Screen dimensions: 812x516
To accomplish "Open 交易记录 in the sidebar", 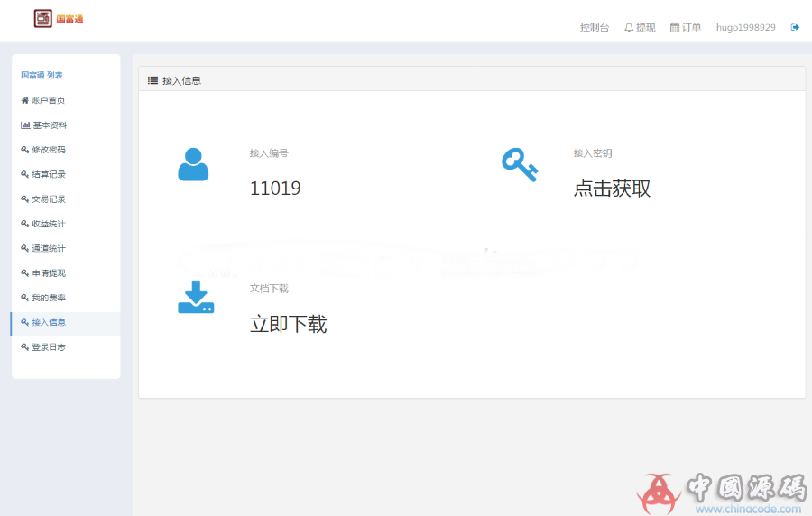I will click(43, 199).
